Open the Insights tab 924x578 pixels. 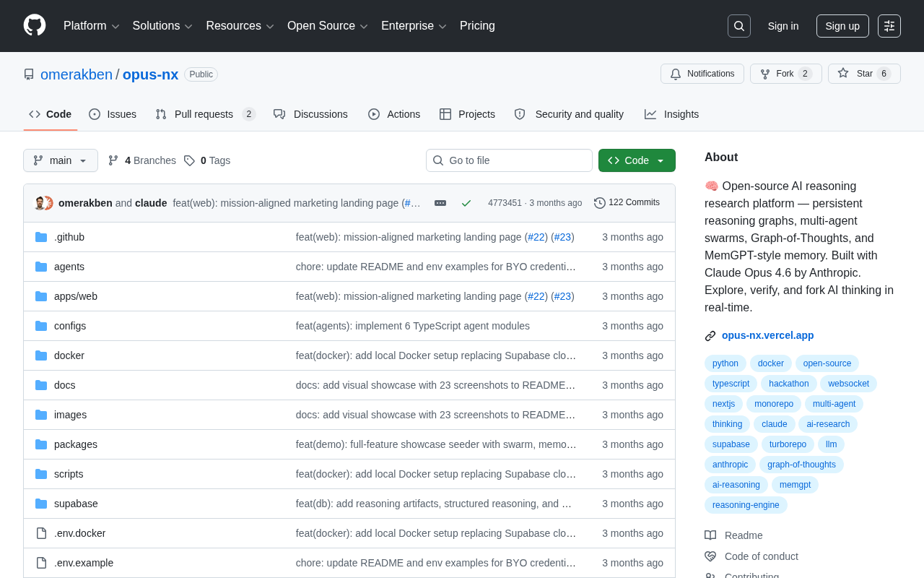(x=671, y=114)
